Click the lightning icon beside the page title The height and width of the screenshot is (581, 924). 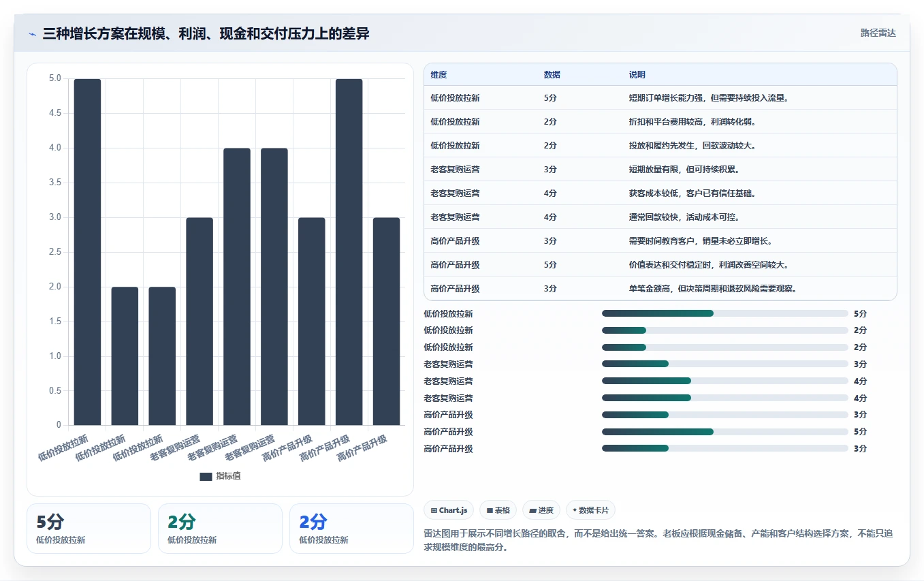(x=33, y=33)
